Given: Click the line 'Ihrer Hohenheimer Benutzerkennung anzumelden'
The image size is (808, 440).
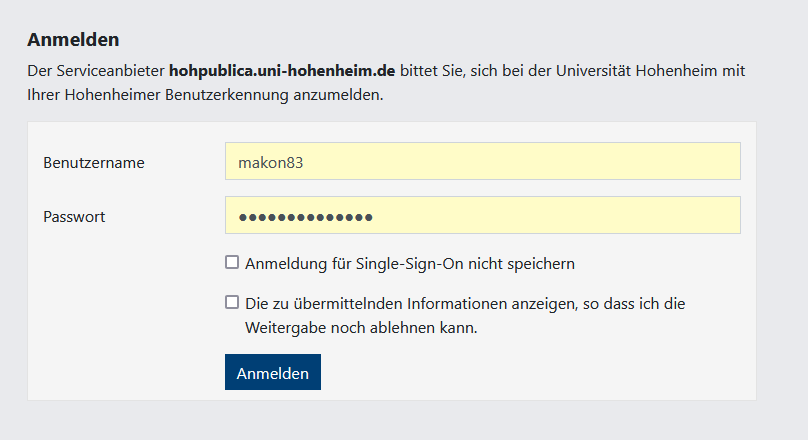Looking at the screenshot, I should 205,96.
